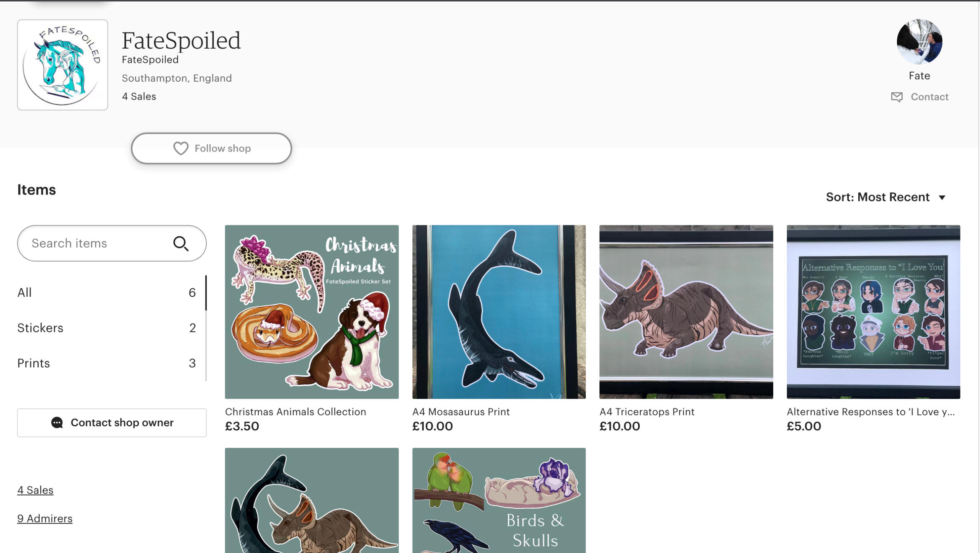Filter items by Stickers category
The height and width of the screenshot is (553, 980).
[x=40, y=328]
